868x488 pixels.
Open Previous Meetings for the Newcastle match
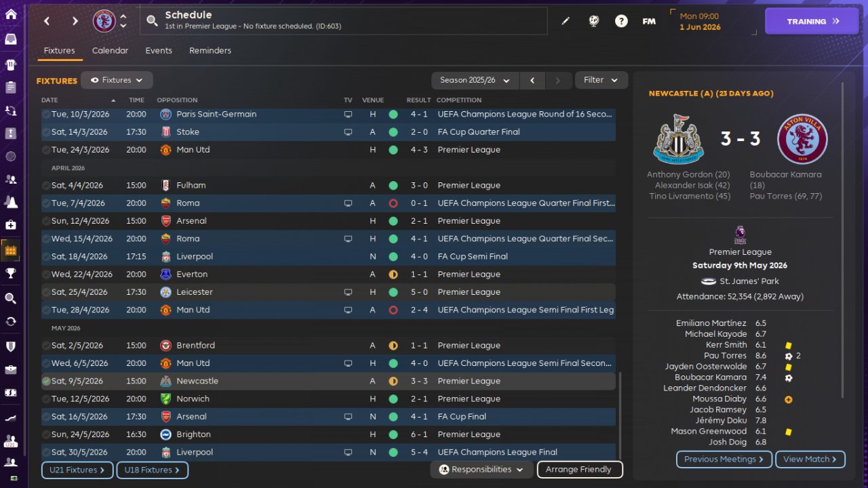(724, 460)
